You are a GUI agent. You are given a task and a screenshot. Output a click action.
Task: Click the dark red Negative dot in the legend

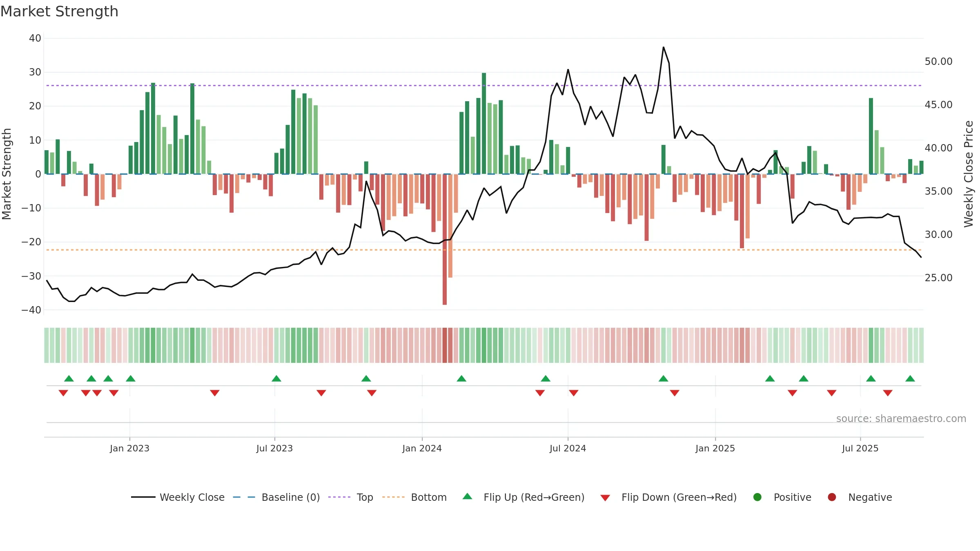(x=832, y=497)
